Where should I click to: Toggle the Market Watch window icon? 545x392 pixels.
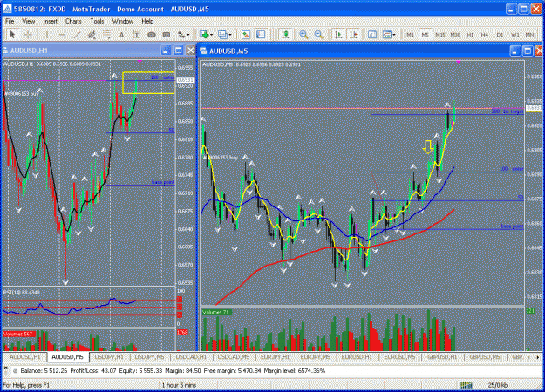246,35
